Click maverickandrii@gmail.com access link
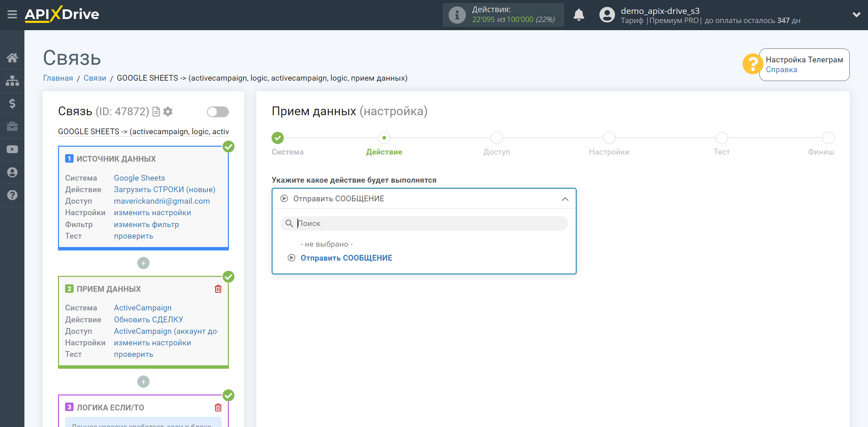 pyautogui.click(x=162, y=201)
